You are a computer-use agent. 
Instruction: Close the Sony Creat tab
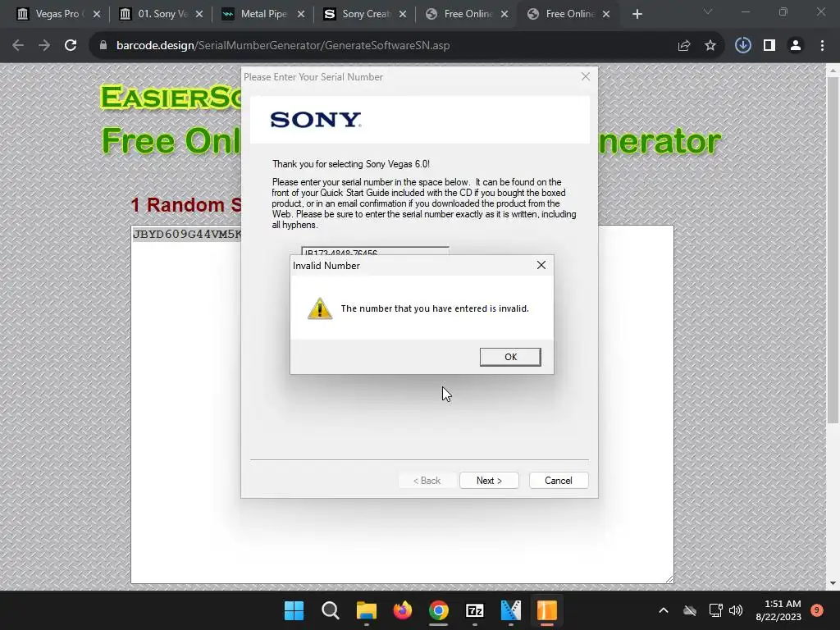pyautogui.click(x=403, y=15)
